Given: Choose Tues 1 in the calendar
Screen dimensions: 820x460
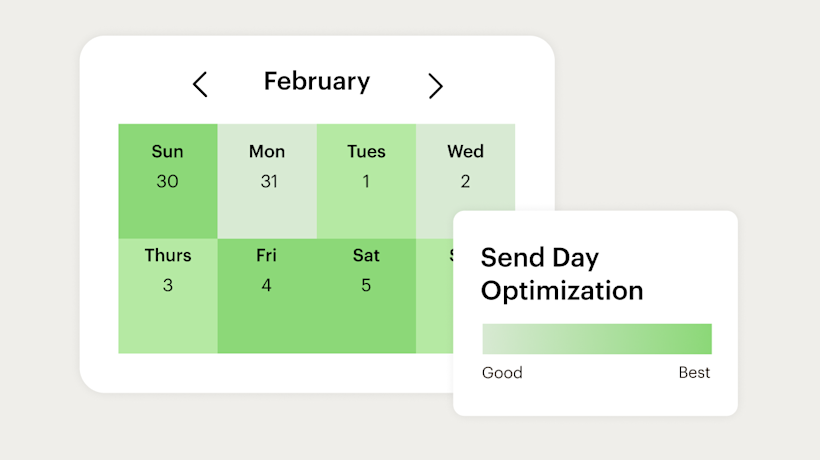Looking at the screenshot, I should (x=366, y=181).
